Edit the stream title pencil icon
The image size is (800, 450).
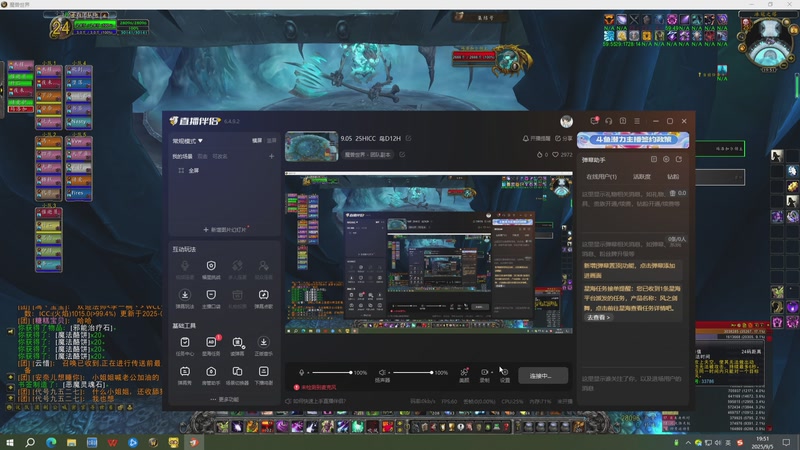point(408,138)
